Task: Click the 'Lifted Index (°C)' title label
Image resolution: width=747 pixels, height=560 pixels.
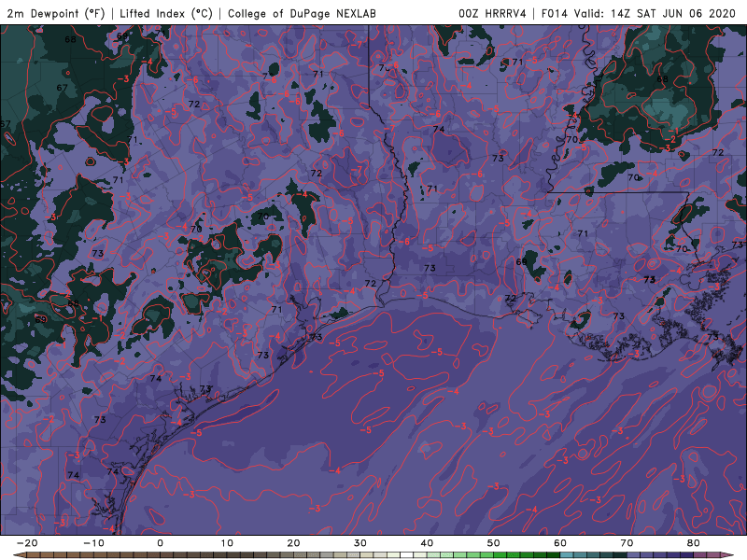Action: [166, 13]
